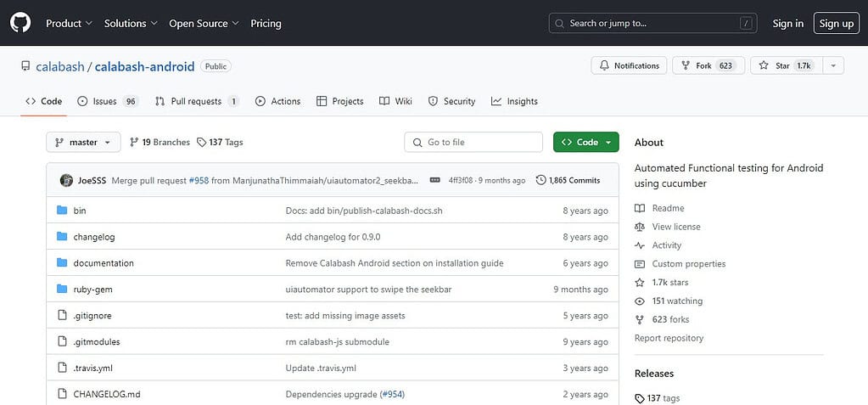
Task: Click the branch icon beside 19 Branches
Action: tap(134, 143)
